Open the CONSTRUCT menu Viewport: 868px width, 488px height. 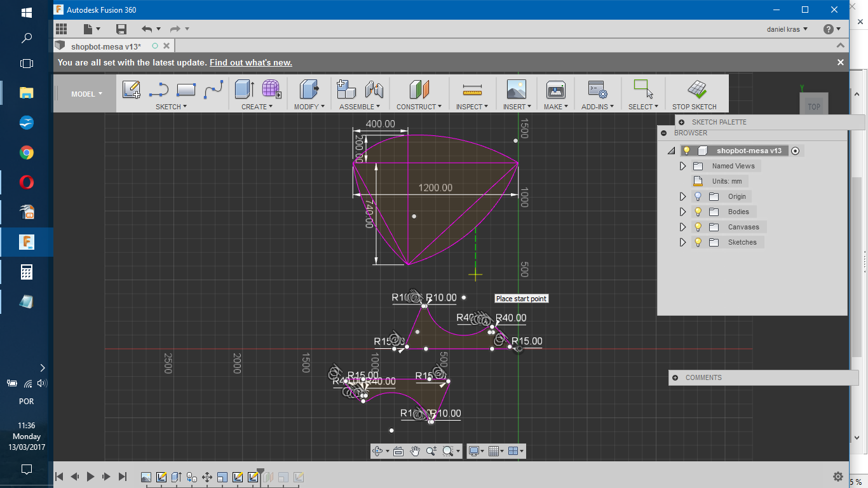419,107
